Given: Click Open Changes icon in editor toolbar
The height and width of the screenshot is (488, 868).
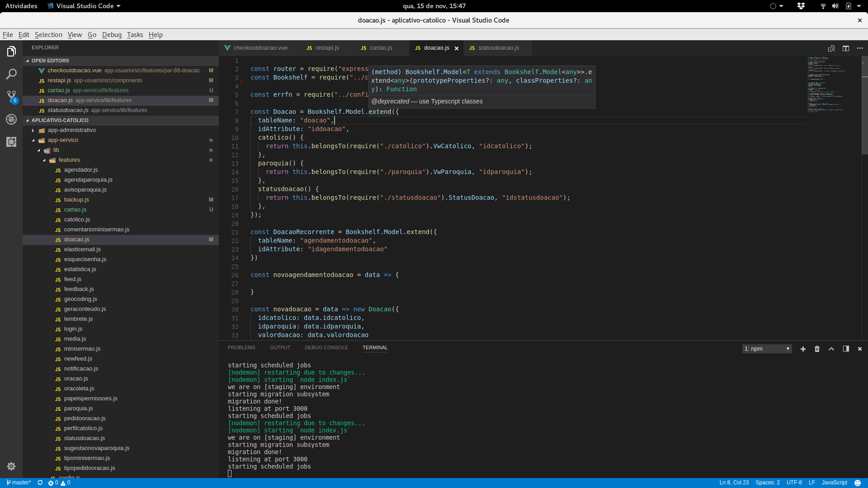Looking at the screenshot, I should pos(831,48).
